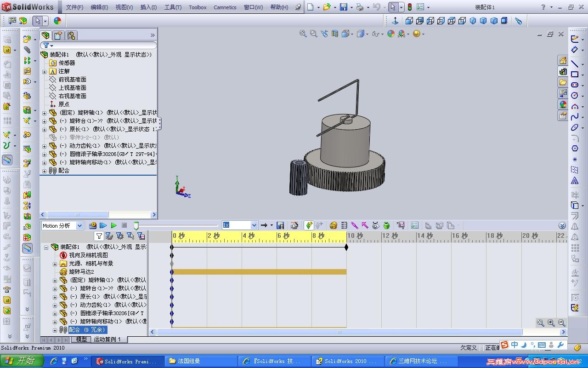
Task: Expand (固定) 旋转轴<1> in feature tree
Action: [45, 113]
